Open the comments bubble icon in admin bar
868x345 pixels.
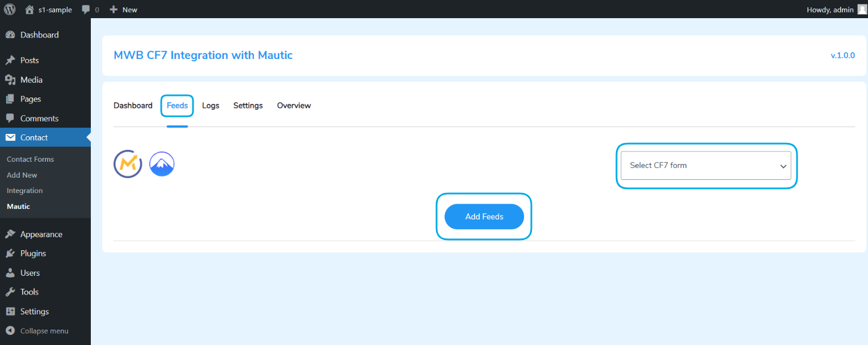[86, 10]
